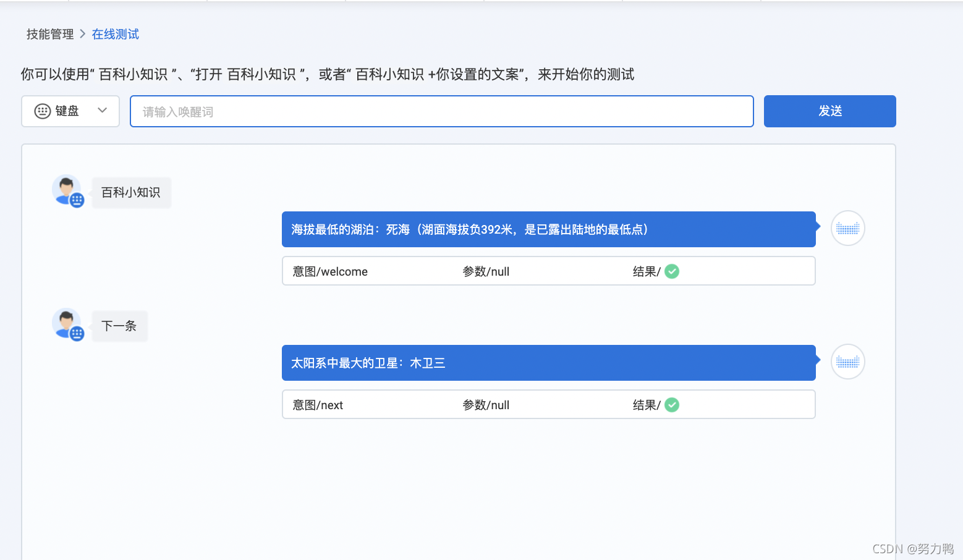Click the 技能管理 breadcrumb link

tap(50, 35)
